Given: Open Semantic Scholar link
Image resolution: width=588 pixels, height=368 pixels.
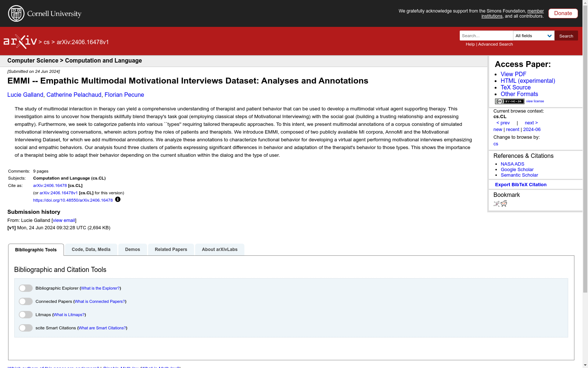Looking at the screenshot, I should [x=519, y=175].
